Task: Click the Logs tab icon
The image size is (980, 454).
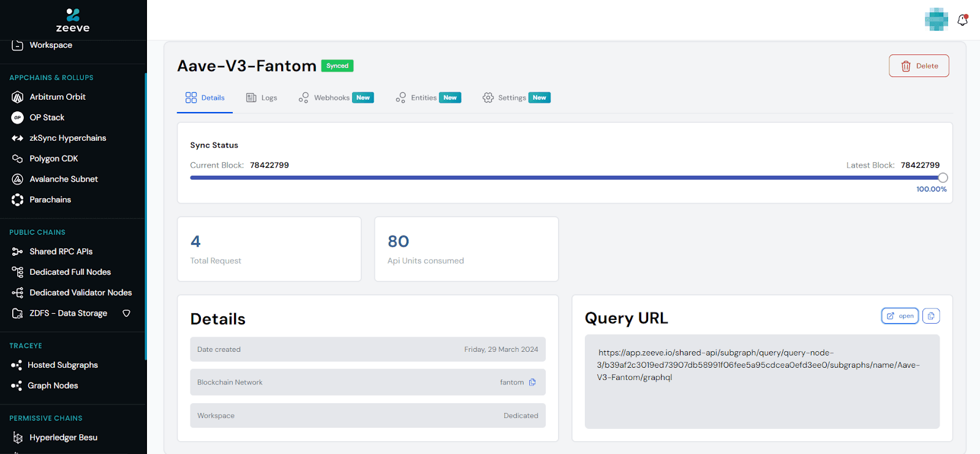Action: [251, 98]
